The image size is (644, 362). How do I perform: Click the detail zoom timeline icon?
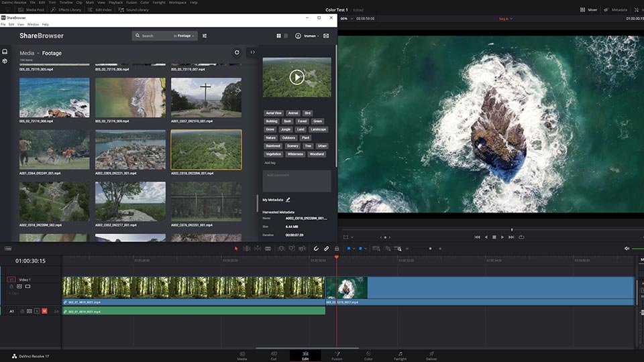tap(387, 248)
